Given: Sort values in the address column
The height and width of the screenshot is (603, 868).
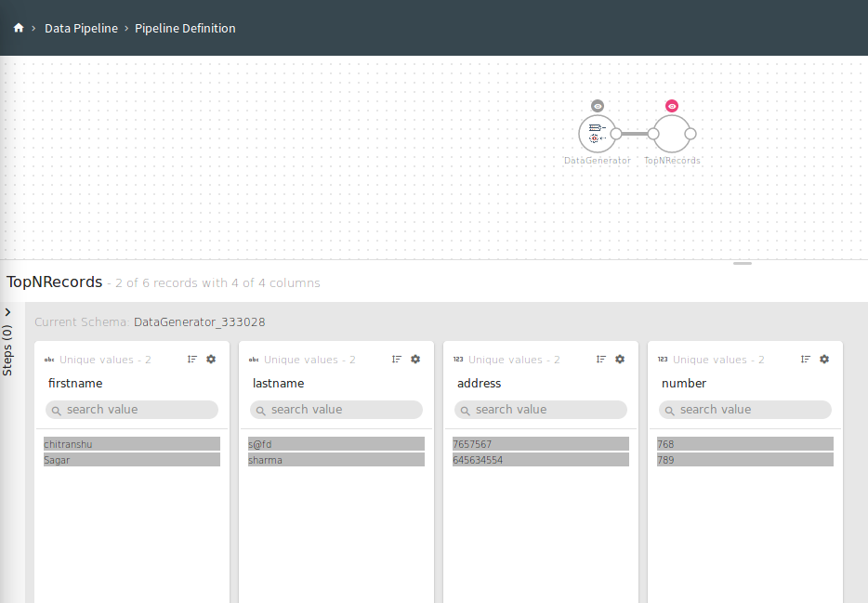Looking at the screenshot, I should coord(601,359).
